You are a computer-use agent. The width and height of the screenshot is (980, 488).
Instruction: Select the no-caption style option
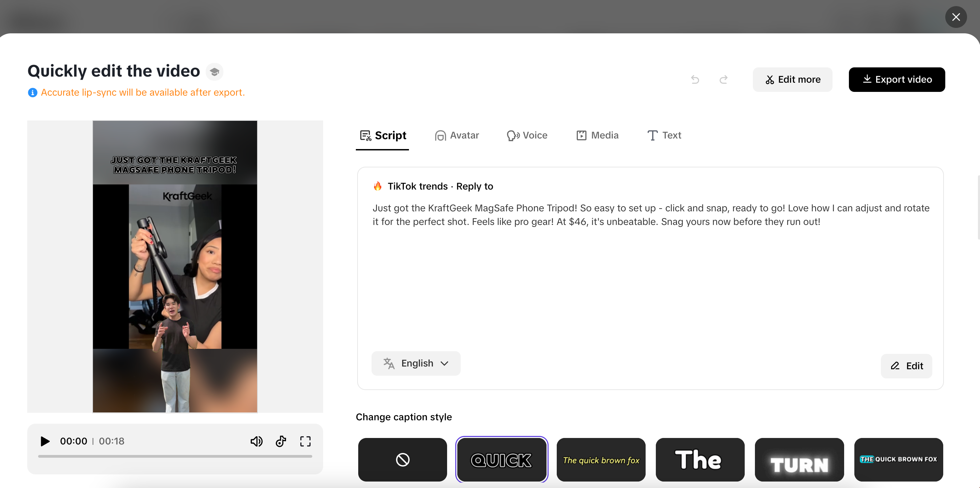coord(402,459)
